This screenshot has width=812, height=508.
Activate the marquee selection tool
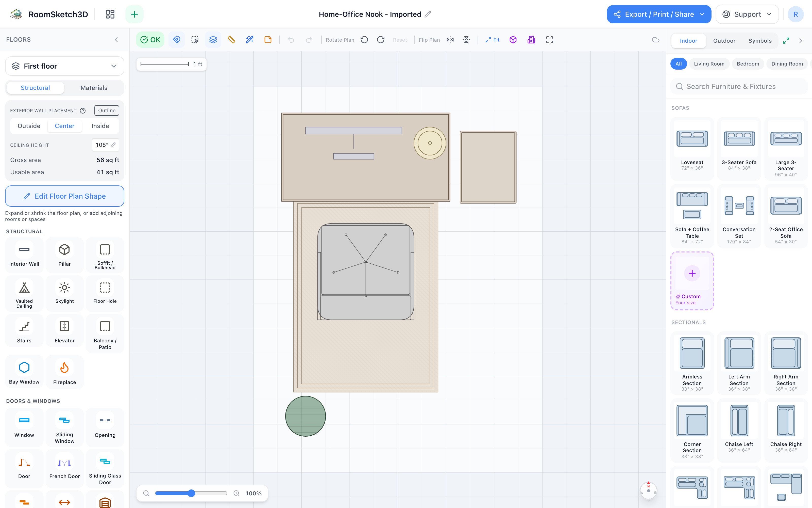point(195,40)
